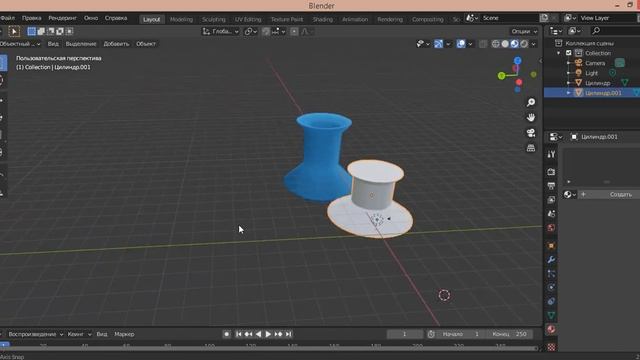Open the Particles properties tab

click(551, 273)
